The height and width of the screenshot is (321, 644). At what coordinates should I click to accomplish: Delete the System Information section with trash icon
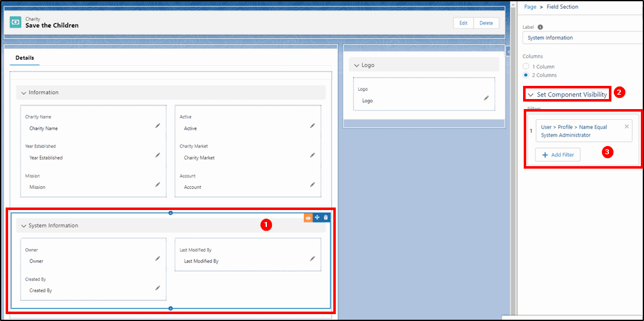[326, 218]
